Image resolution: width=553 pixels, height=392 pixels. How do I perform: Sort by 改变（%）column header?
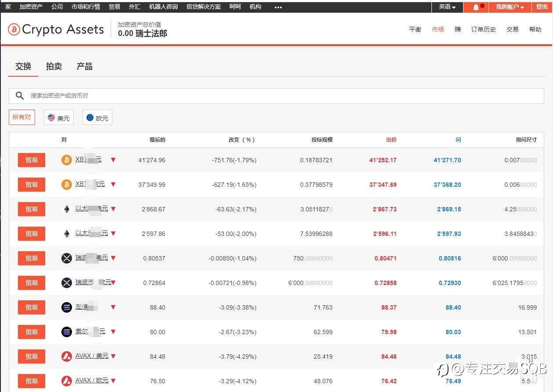tap(242, 140)
